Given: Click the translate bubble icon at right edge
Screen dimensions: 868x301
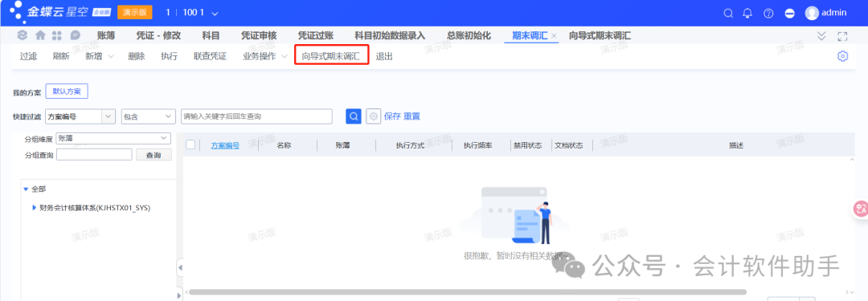Looking at the screenshot, I should point(860,209).
